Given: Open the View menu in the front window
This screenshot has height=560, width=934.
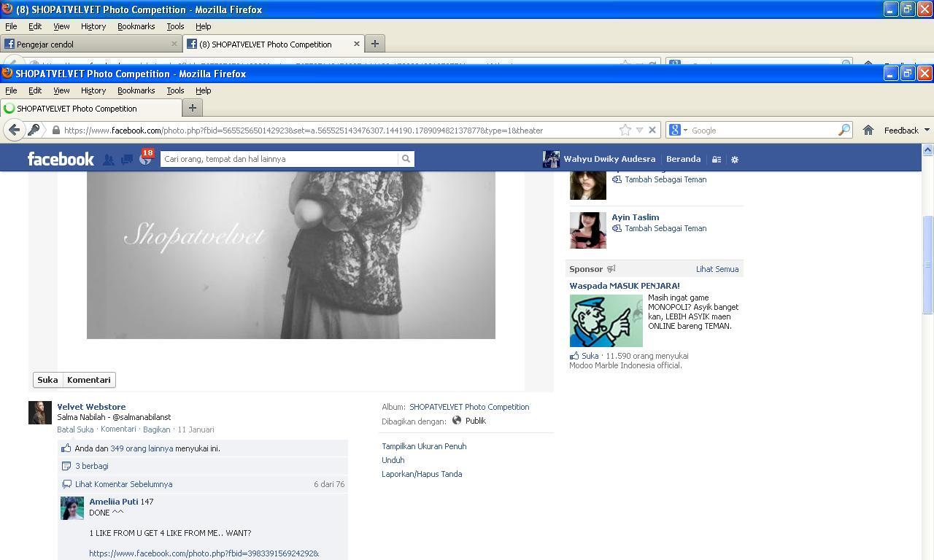Looking at the screenshot, I should [61, 90].
